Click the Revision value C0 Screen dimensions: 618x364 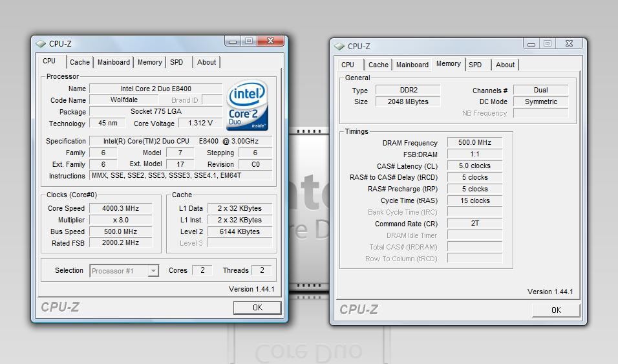pos(255,164)
